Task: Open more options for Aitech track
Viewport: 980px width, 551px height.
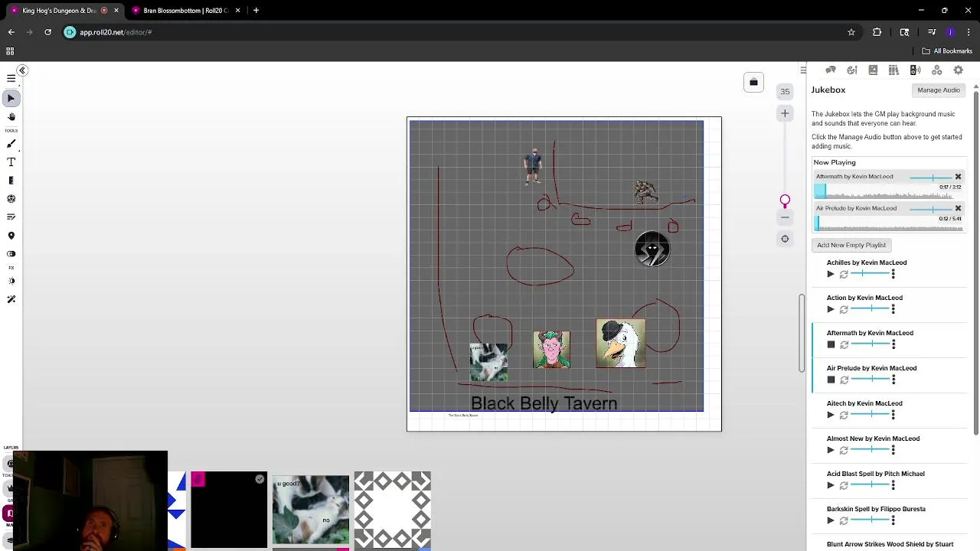Action: (x=893, y=415)
